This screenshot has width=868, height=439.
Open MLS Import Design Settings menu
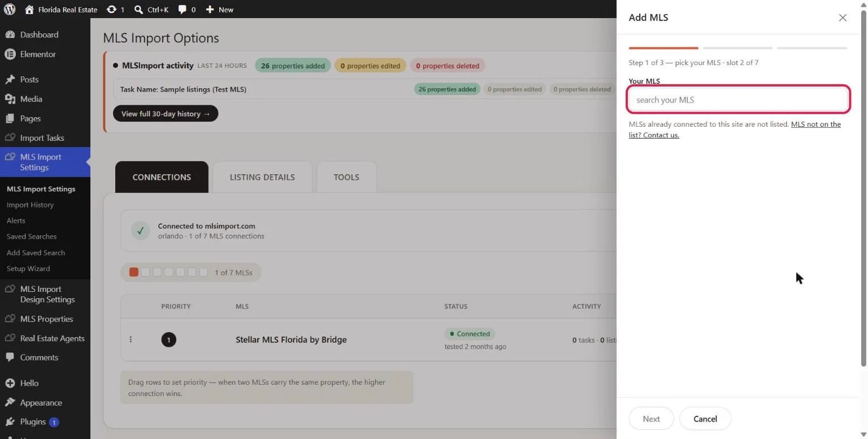[45, 294]
